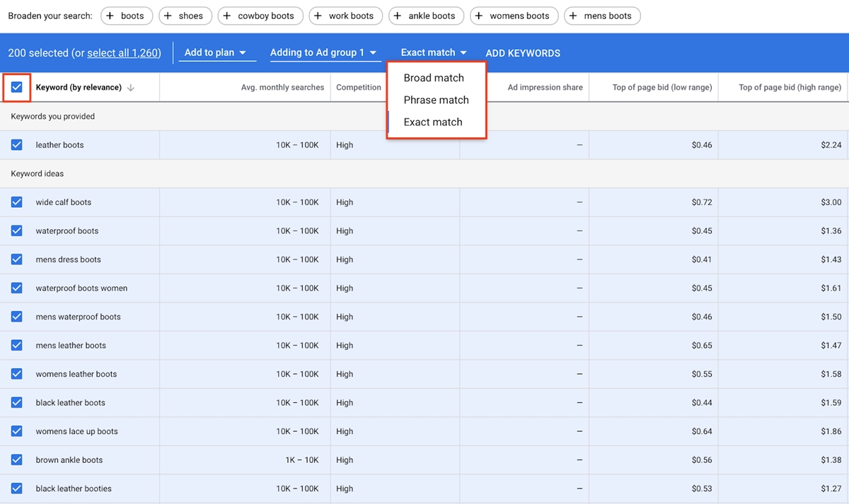Click the select all 1,260 link
The width and height of the screenshot is (849, 504).
pos(123,53)
